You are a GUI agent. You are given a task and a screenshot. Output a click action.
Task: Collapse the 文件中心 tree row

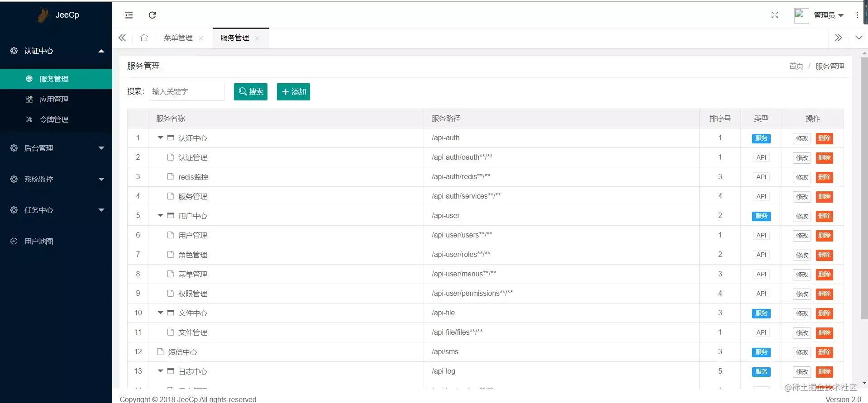(160, 313)
